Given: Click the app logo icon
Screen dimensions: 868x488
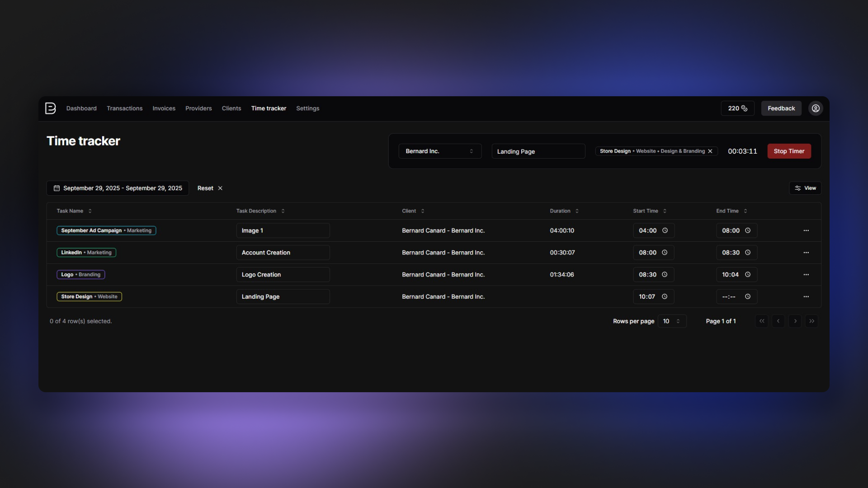Looking at the screenshot, I should coord(50,108).
